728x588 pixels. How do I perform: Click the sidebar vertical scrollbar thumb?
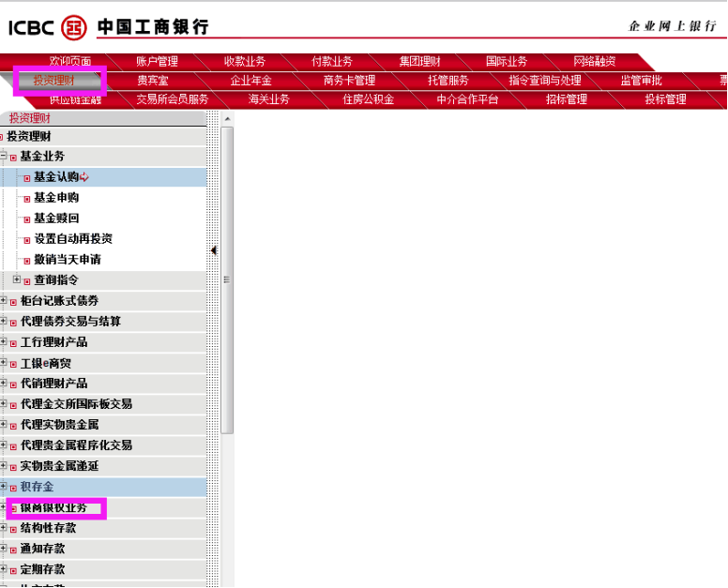(x=227, y=279)
